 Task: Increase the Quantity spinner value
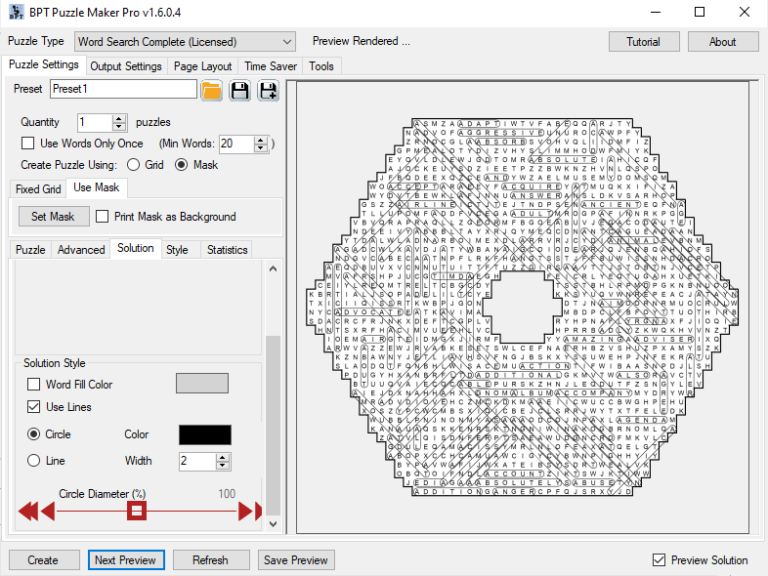120,117
